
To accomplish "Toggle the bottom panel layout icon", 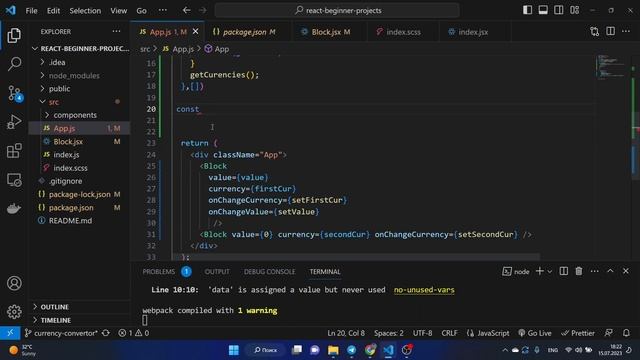I will coord(543,10).
